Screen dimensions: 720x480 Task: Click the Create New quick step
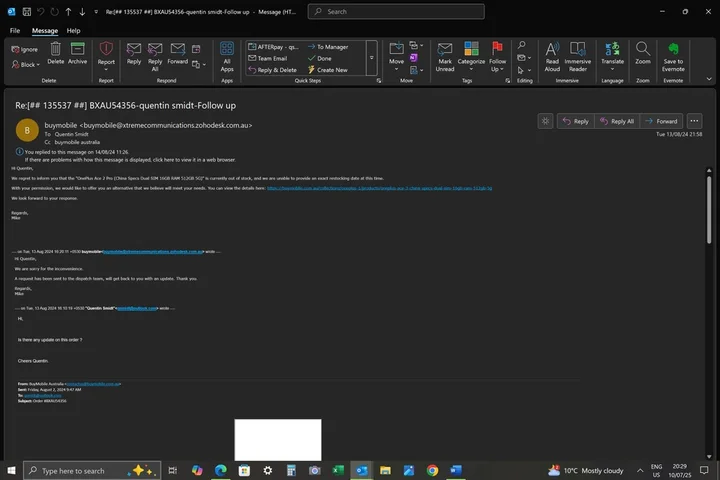[327, 70]
